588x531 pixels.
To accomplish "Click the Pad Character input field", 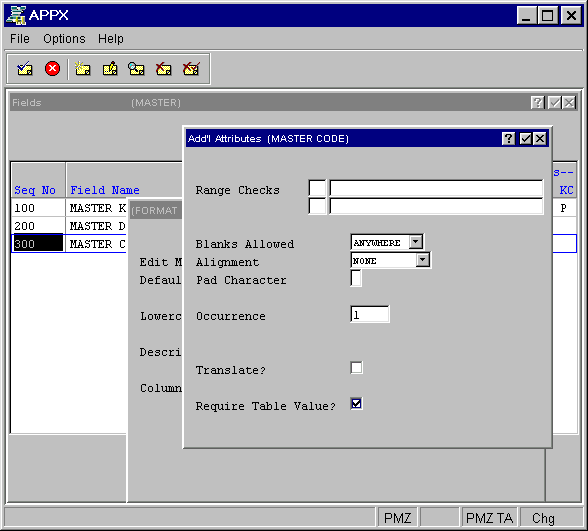I will (356, 278).
